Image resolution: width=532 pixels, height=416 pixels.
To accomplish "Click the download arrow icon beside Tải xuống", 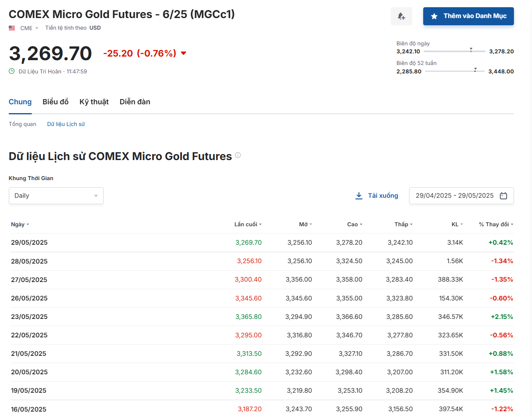I will point(359,196).
